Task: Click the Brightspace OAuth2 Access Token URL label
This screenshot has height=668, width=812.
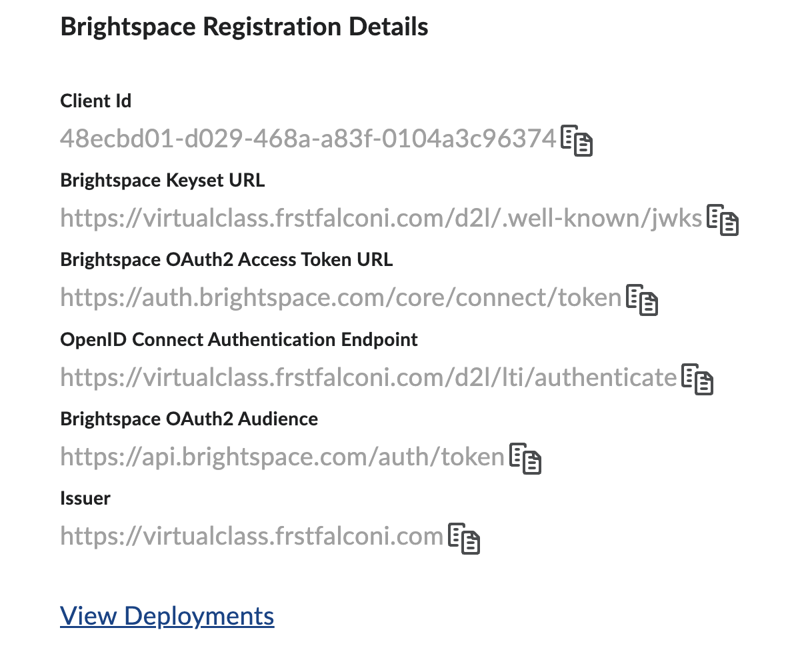Action: 226,260
